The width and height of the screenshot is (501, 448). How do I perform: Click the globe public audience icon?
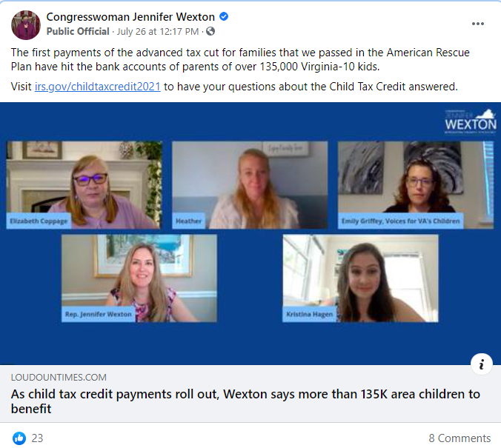tap(210, 31)
